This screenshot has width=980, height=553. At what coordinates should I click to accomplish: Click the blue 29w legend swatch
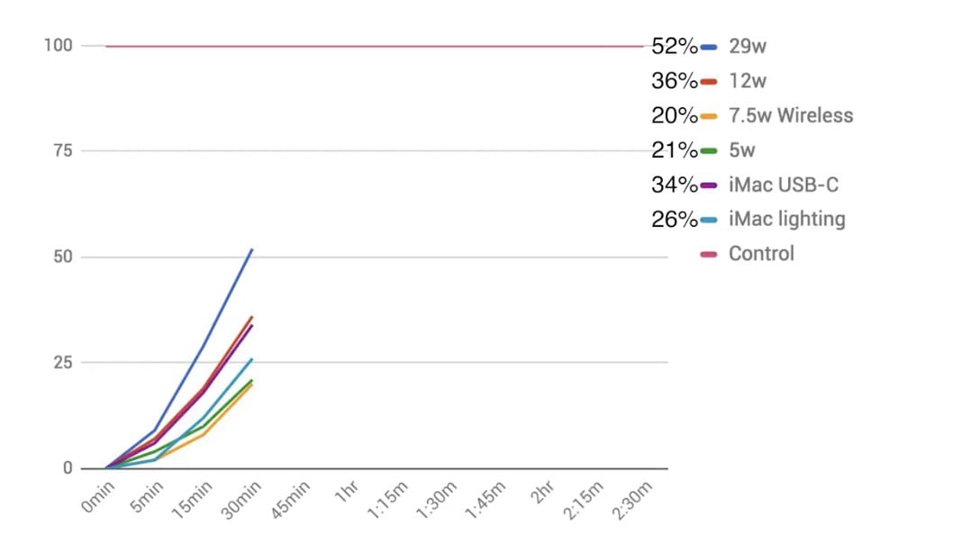click(708, 47)
